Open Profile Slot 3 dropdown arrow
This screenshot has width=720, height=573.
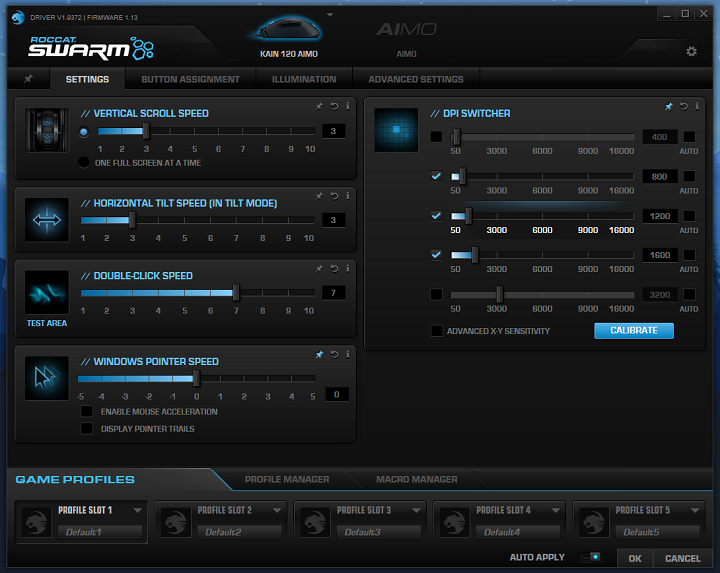[x=416, y=510]
